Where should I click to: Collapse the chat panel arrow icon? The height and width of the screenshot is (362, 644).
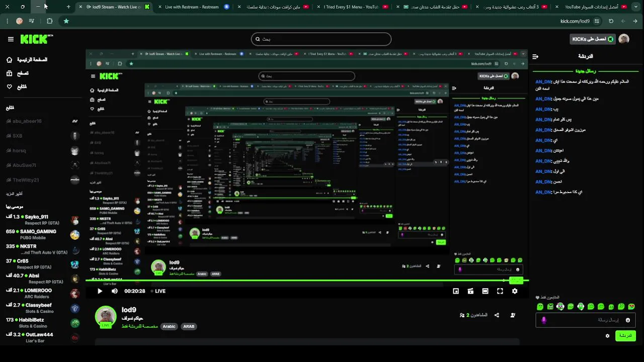click(535, 56)
